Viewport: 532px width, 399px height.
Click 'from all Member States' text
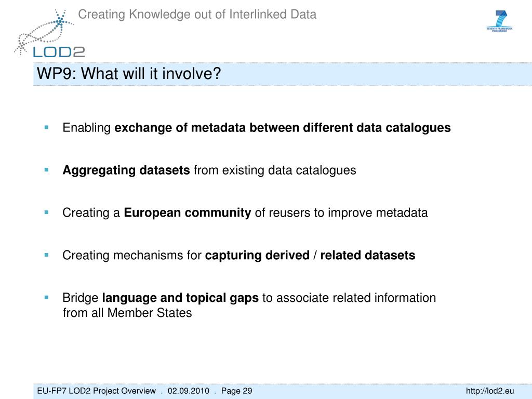pos(127,312)
